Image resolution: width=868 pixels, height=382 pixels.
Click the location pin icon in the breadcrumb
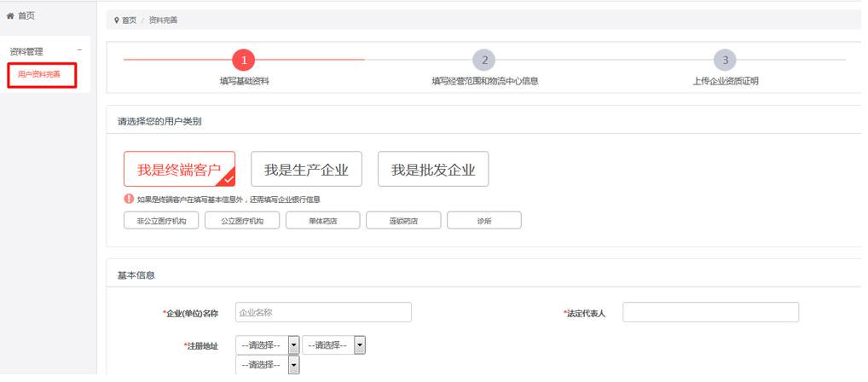(117, 20)
